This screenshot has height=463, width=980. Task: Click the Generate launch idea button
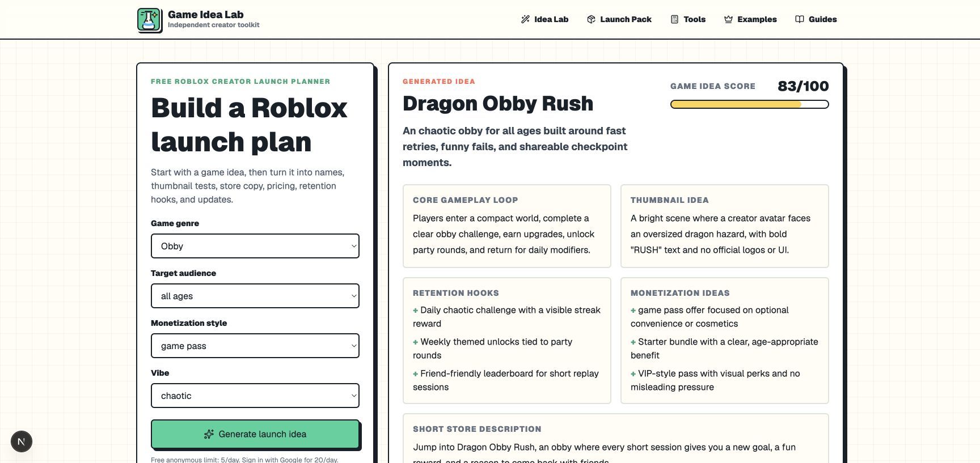tap(255, 434)
